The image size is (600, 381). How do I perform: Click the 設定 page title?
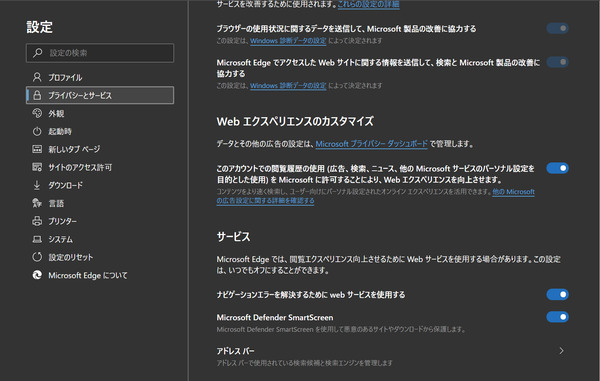coord(39,26)
